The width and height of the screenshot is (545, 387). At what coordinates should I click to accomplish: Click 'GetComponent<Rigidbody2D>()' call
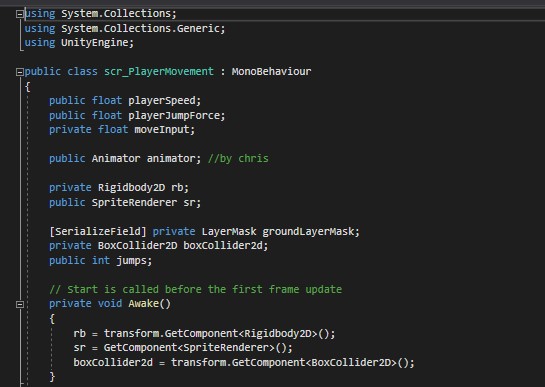pos(250,333)
